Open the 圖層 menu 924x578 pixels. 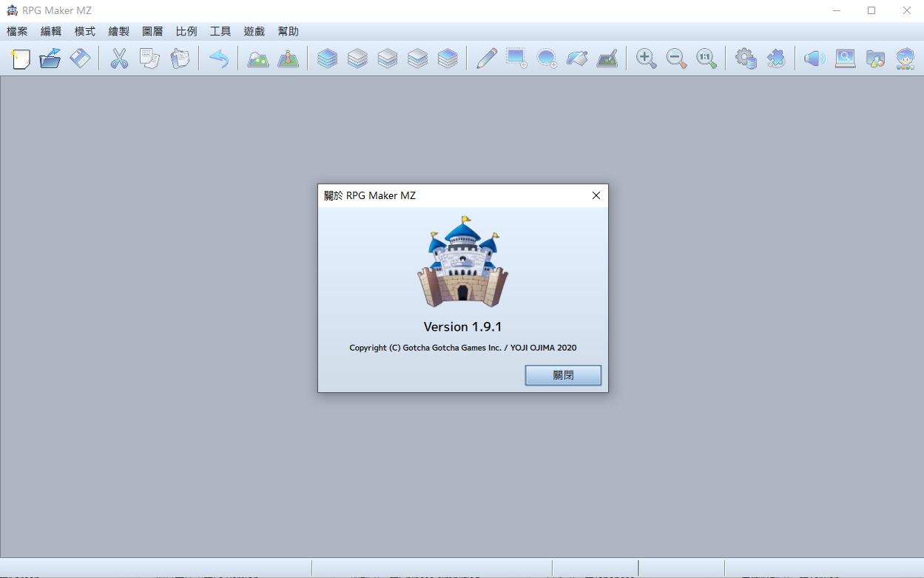(152, 31)
